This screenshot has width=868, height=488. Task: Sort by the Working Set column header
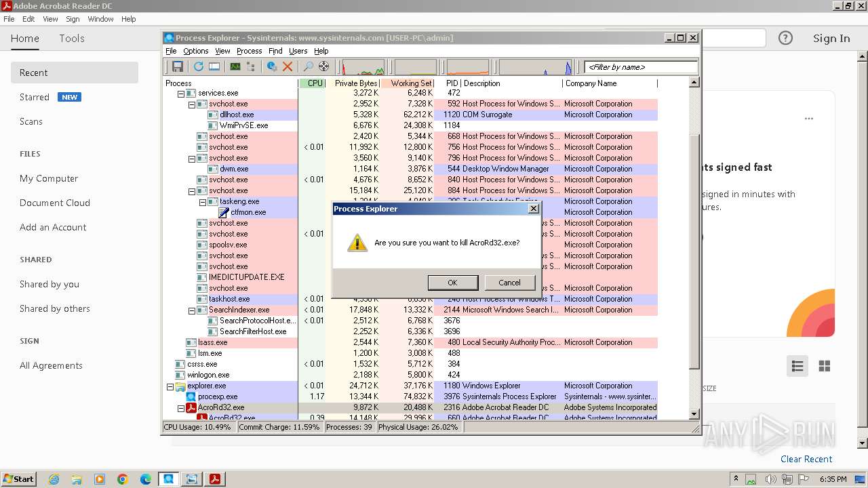click(407, 83)
